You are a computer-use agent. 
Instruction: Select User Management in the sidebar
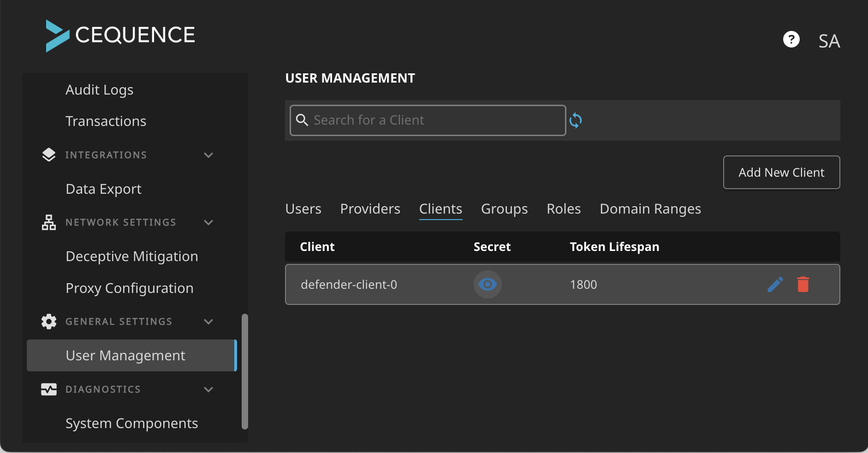click(x=132, y=356)
